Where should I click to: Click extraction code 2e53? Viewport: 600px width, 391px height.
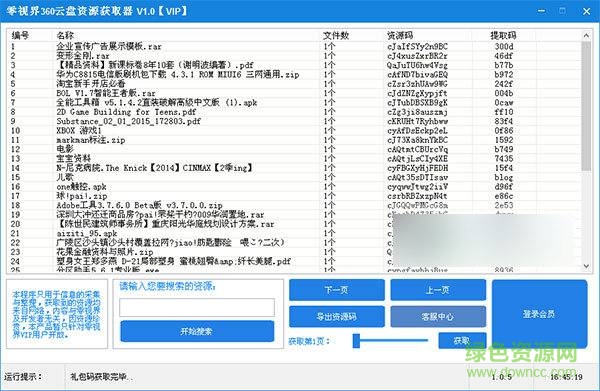(504, 205)
